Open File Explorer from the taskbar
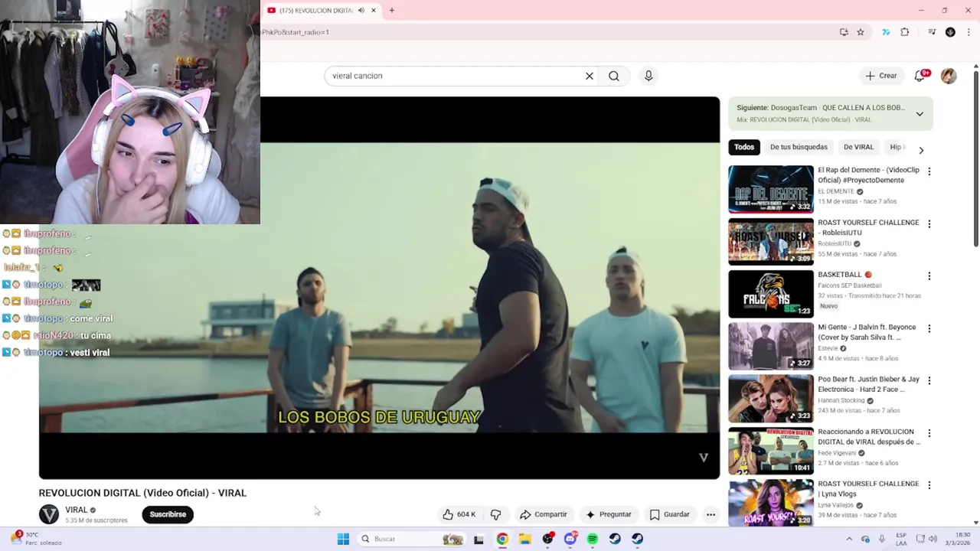The width and height of the screenshot is (980, 551). point(525,539)
